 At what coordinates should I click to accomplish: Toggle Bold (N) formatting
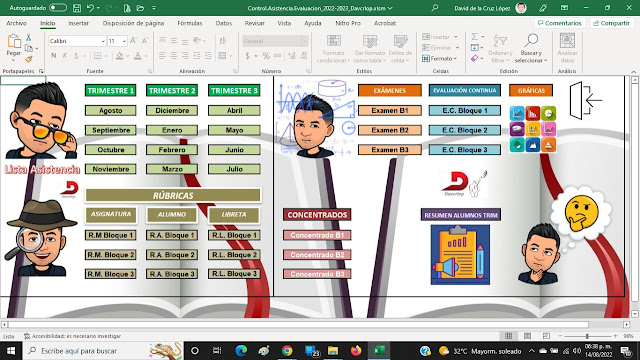(53, 56)
